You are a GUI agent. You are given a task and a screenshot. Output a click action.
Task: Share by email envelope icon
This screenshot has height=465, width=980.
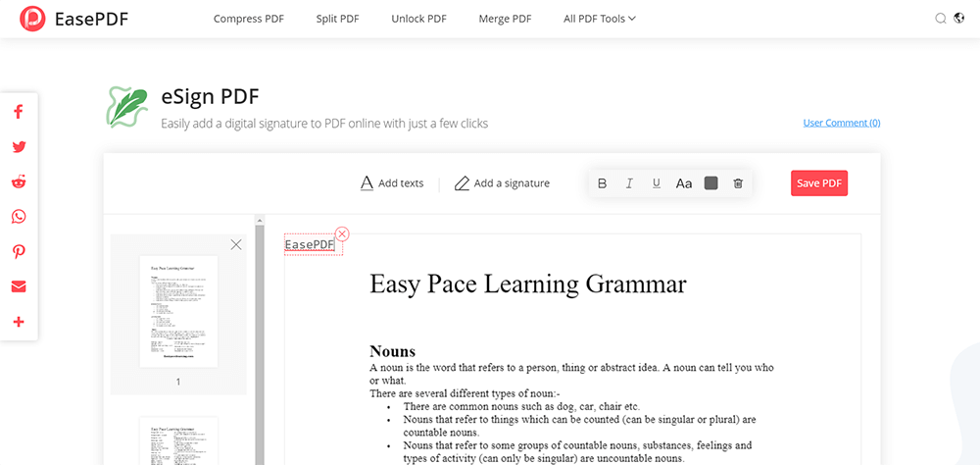pos(19,286)
